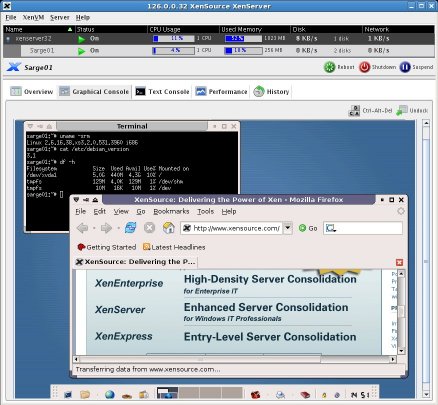The height and width of the screenshot is (405, 438).
Task: Click the green Go button in Firefox
Action: 308,228
